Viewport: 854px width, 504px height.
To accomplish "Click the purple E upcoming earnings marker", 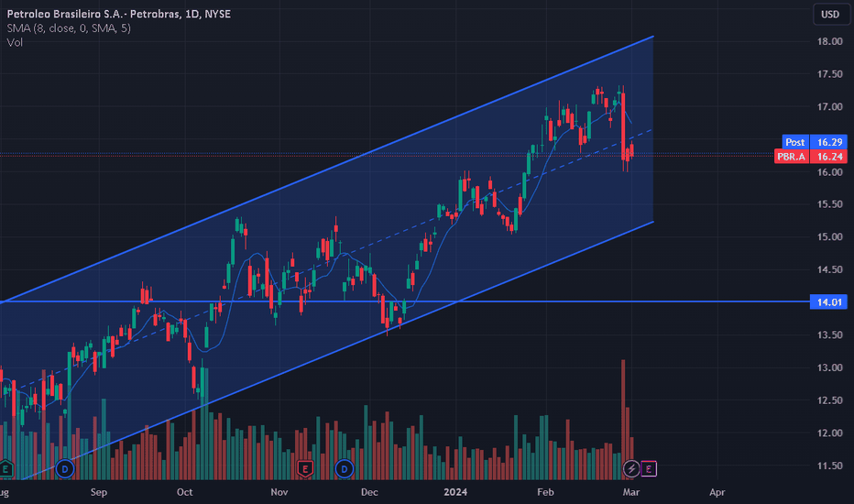I will click(x=648, y=468).
